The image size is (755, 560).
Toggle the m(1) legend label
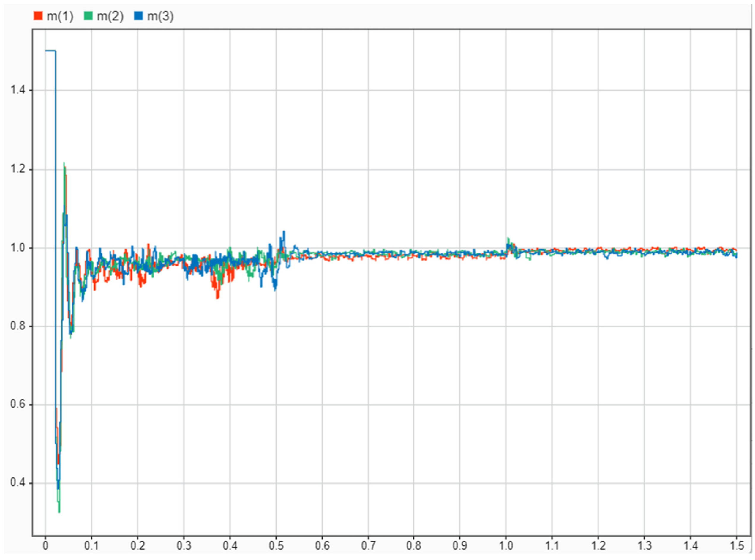click(60, 16)
